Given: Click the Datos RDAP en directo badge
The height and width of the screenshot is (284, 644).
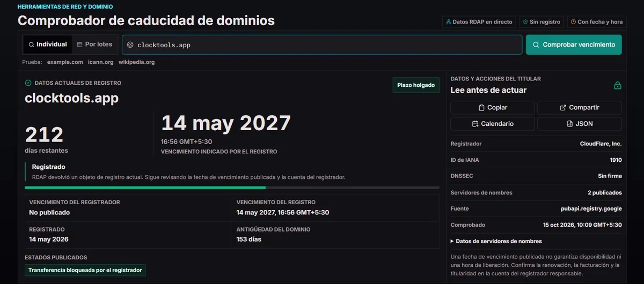Looking at the screenshot, I should [479, 22].
